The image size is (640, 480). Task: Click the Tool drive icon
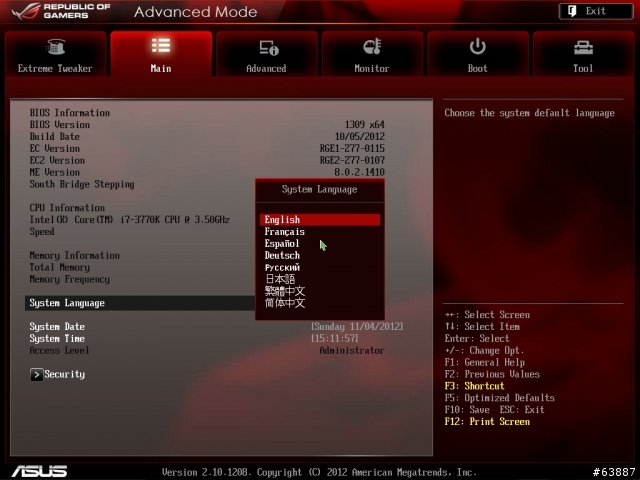583,48
